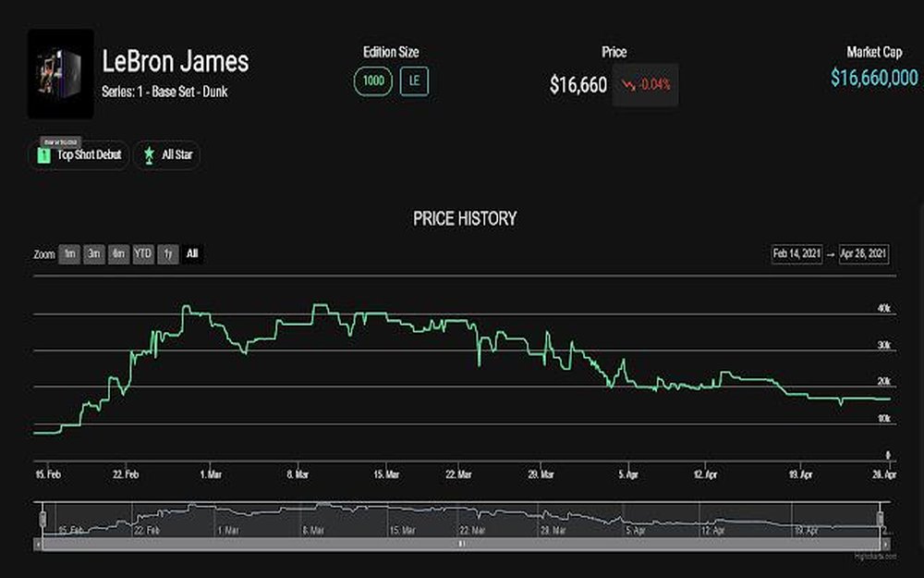
Task: Set chart zoom to 1y
Action: click(x=168, y=254)
